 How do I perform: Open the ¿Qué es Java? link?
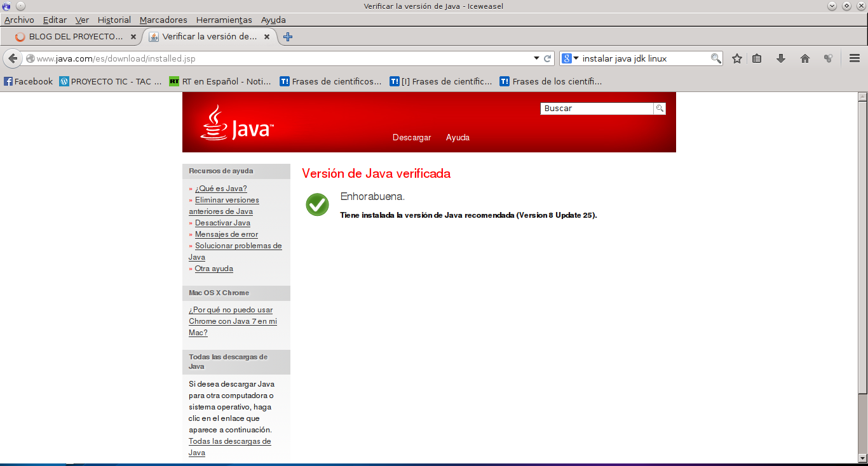(x=220, y=189)
